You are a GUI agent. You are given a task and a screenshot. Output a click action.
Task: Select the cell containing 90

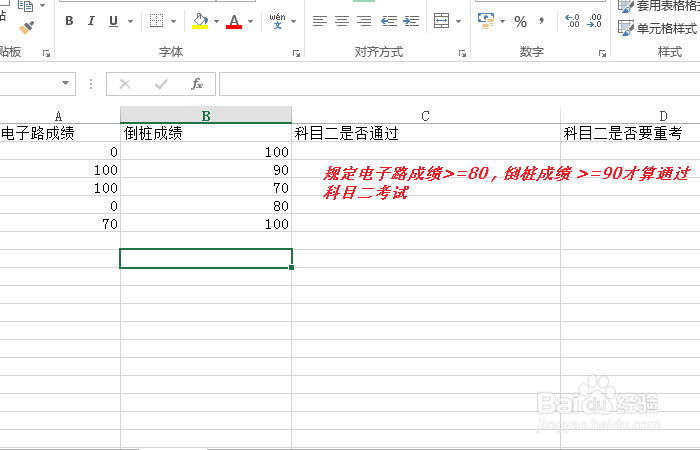click(206, 169)
